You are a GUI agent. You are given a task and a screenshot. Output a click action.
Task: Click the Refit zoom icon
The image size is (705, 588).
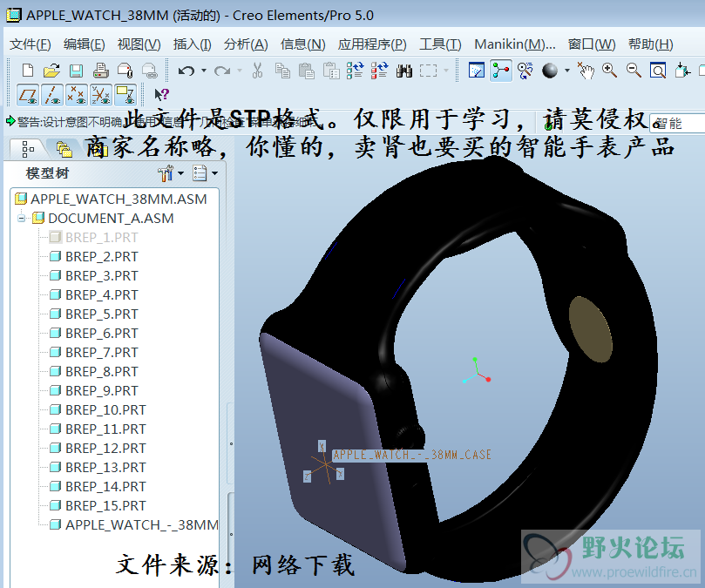pyautogui.click(x=658, y=71)
